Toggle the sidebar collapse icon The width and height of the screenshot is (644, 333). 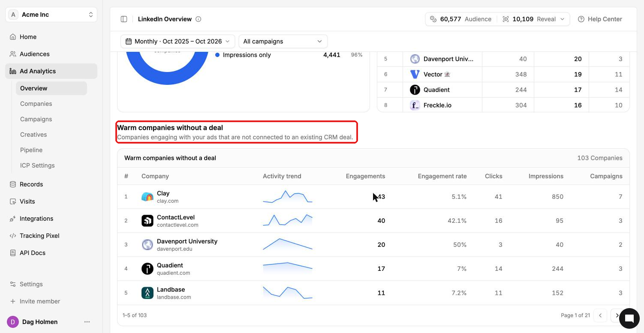pyautogui.click(x=124, y=19)
